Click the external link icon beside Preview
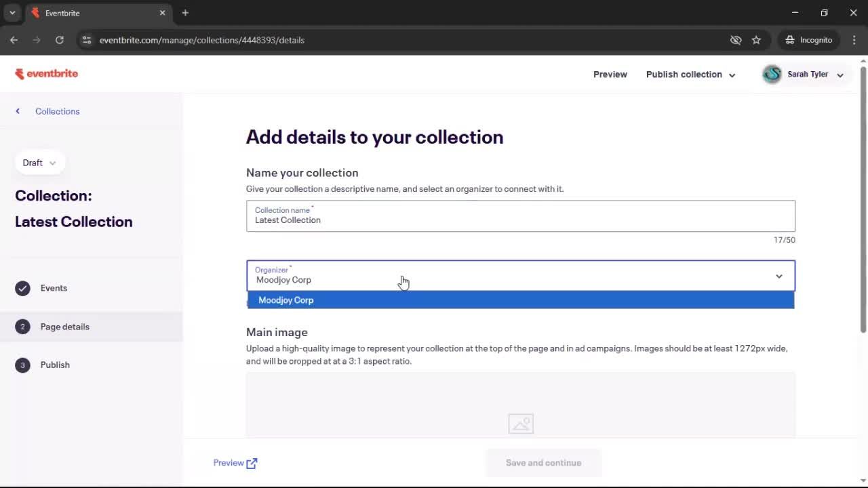Screen dimensions: 868x488 tap(252, 464)
